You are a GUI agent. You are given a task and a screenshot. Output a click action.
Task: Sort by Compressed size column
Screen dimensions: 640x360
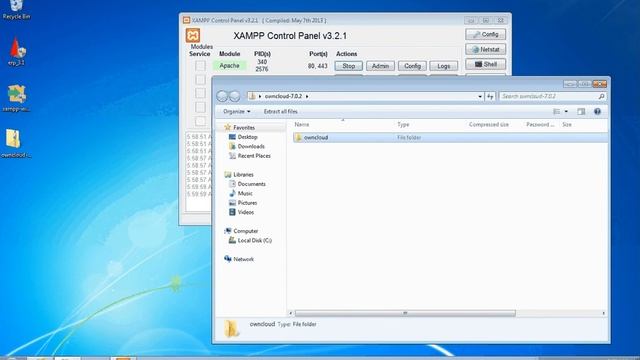(489, 124)
